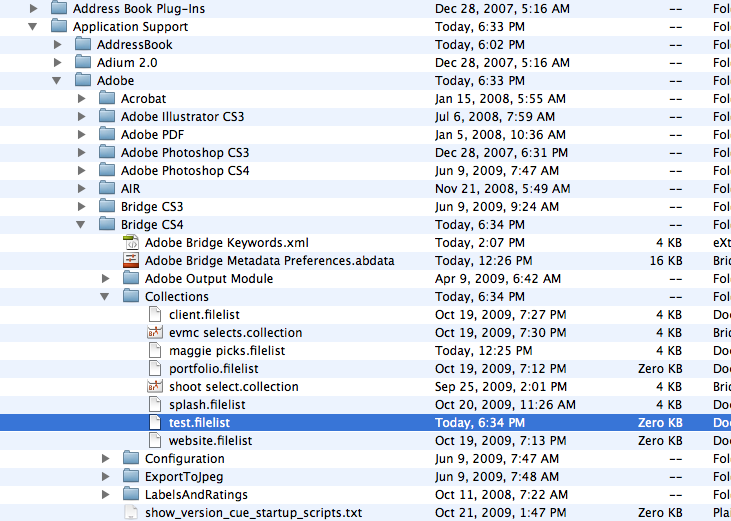The height and width of the screenshot is (521, 731).
Task: Click the ExportToJpeg folder icon
Action: click(x=131, y=476)
